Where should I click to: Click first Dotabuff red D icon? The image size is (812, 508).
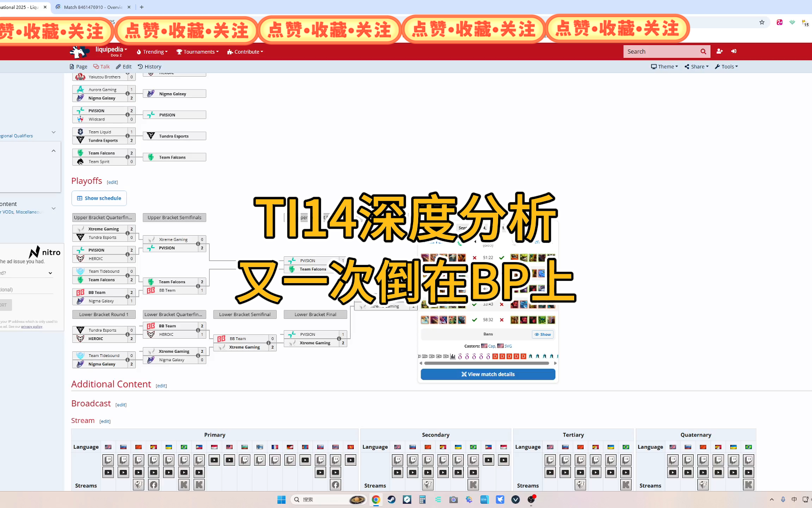point(495,356)
